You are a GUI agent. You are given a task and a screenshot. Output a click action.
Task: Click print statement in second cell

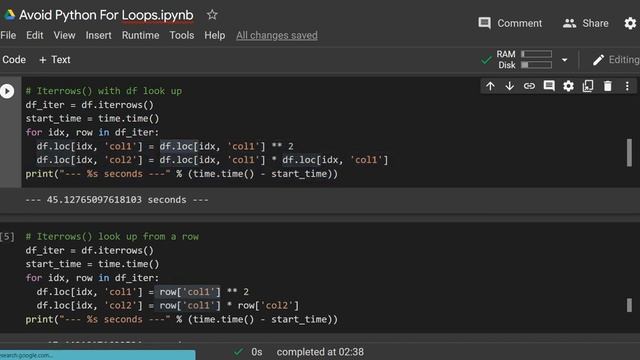[x=182, y=319]
